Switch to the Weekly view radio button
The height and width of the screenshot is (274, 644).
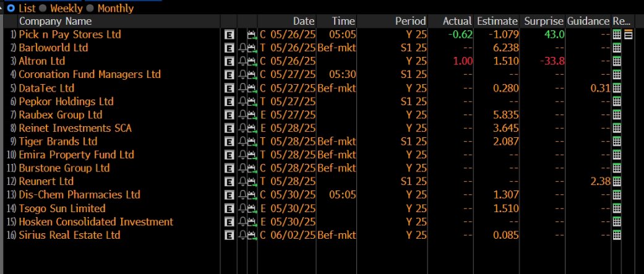[42, 8]
